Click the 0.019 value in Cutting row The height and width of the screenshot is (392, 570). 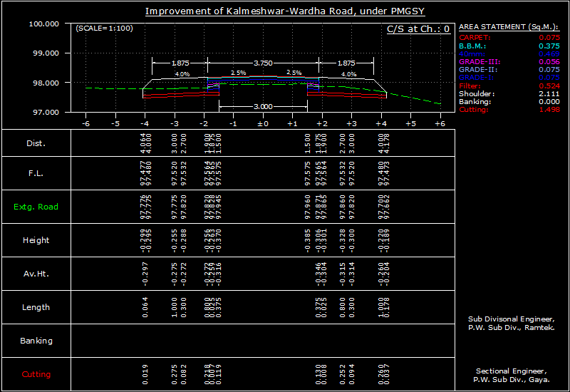click(145, 374)
